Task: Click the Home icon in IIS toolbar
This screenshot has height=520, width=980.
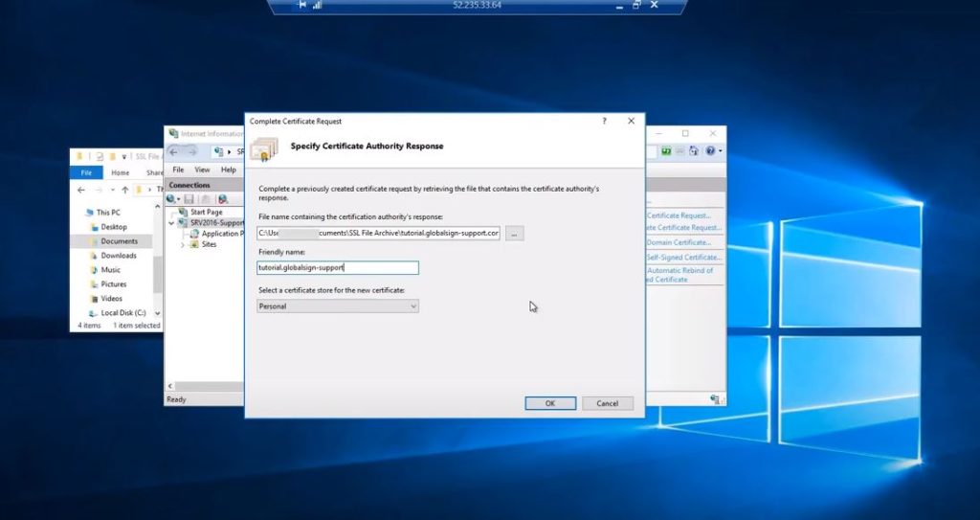Action: click(x=694, y=151)
